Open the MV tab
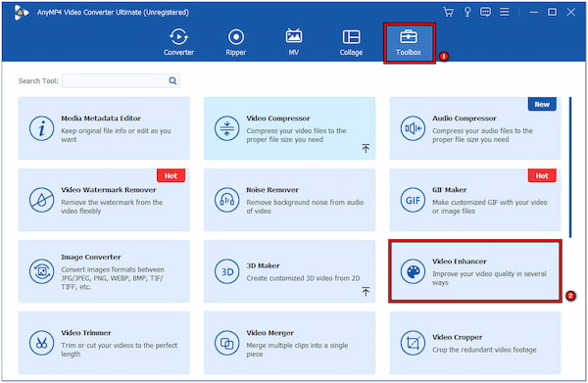The width and height of the screenshot is (588, 383). coord(294,42)
